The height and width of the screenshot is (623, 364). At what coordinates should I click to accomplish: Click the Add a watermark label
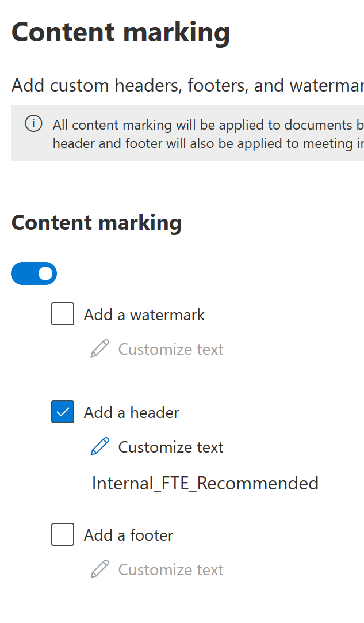[144, 315]
